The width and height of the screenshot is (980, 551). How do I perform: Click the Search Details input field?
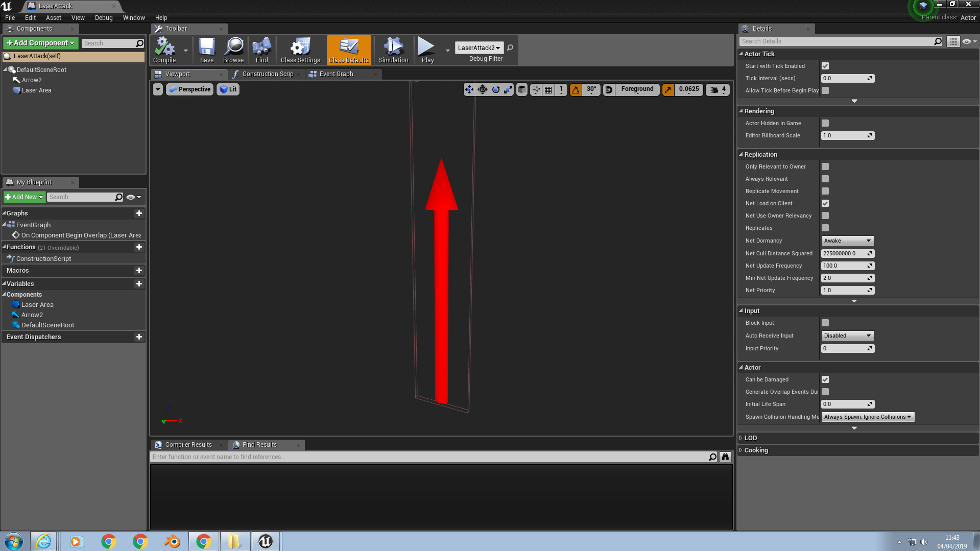(x=838, y=41)
